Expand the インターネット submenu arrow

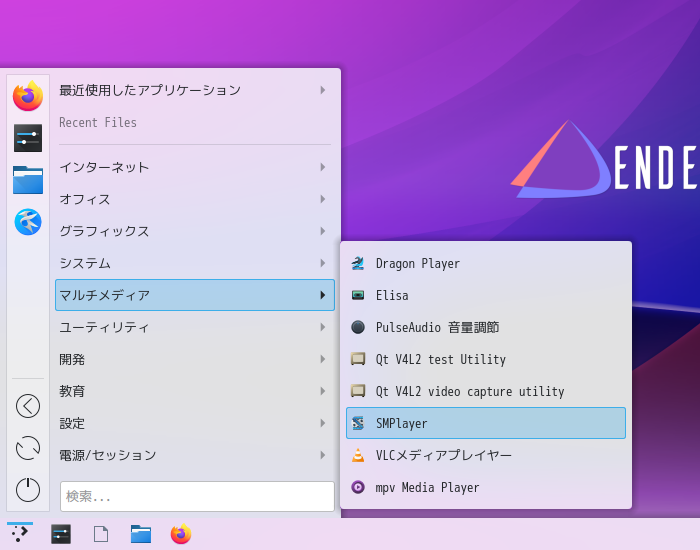323,167
